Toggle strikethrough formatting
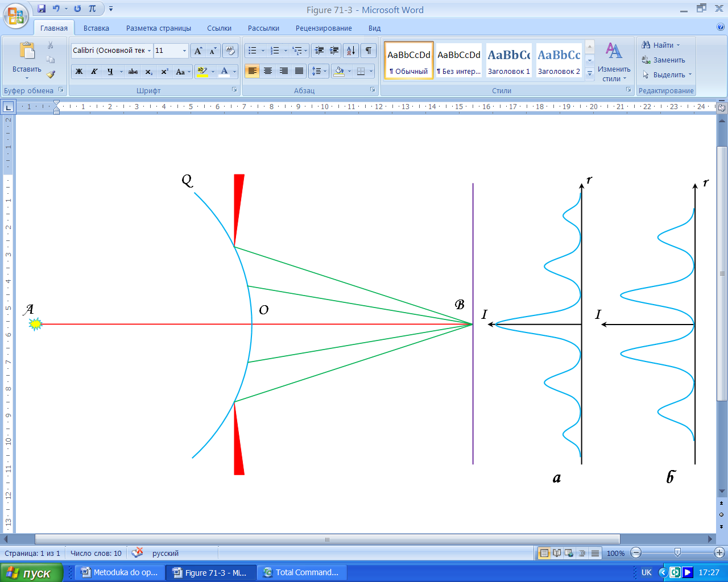This screenshot has width=728, height=582. [133, 72]
